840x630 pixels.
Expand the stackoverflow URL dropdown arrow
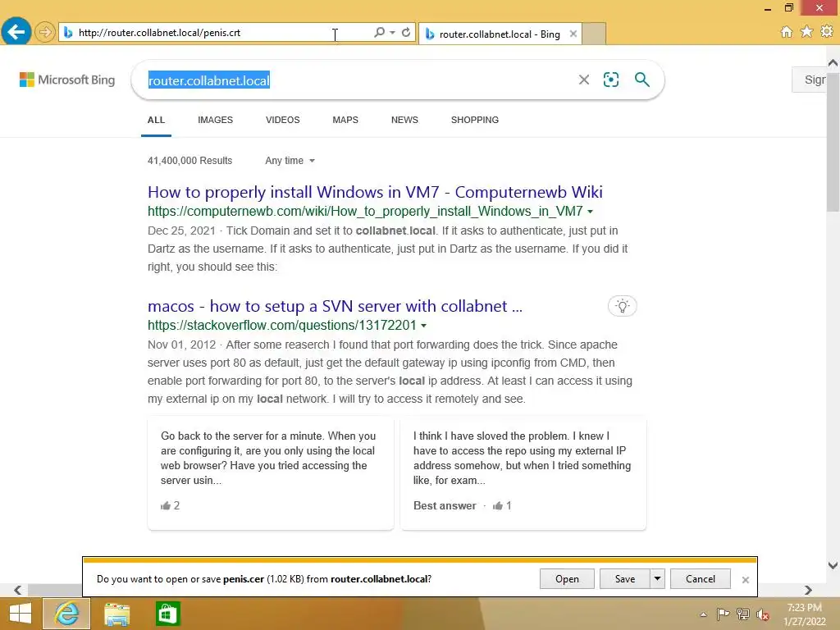click(x=424, y=326)
